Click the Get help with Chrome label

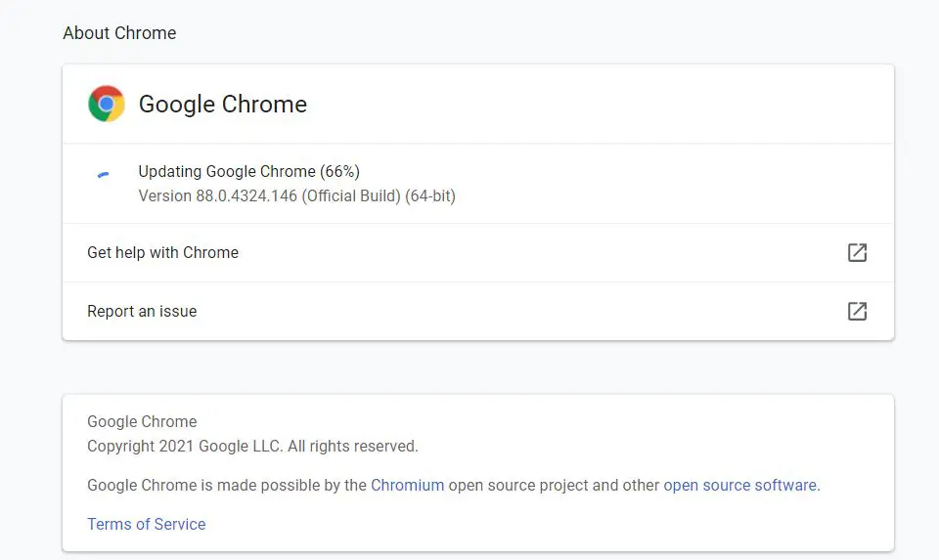[x=163, y=252]
